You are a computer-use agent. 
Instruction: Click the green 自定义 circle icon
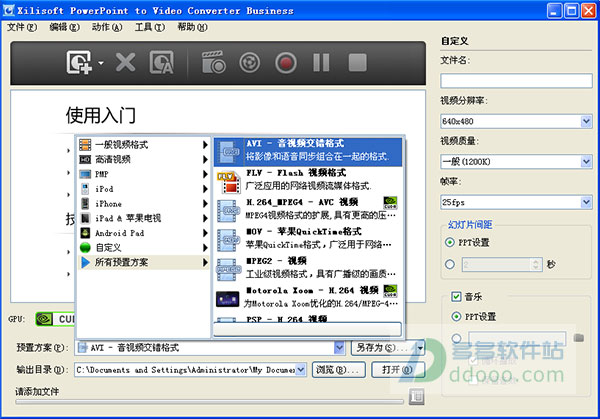point(85,248)
